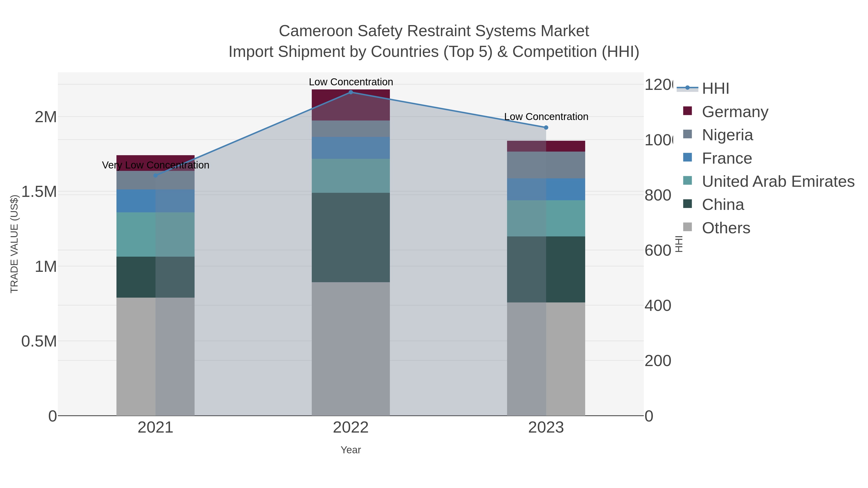
Task: Click the 800 HHI axis tick label
Action: [658, 195]
